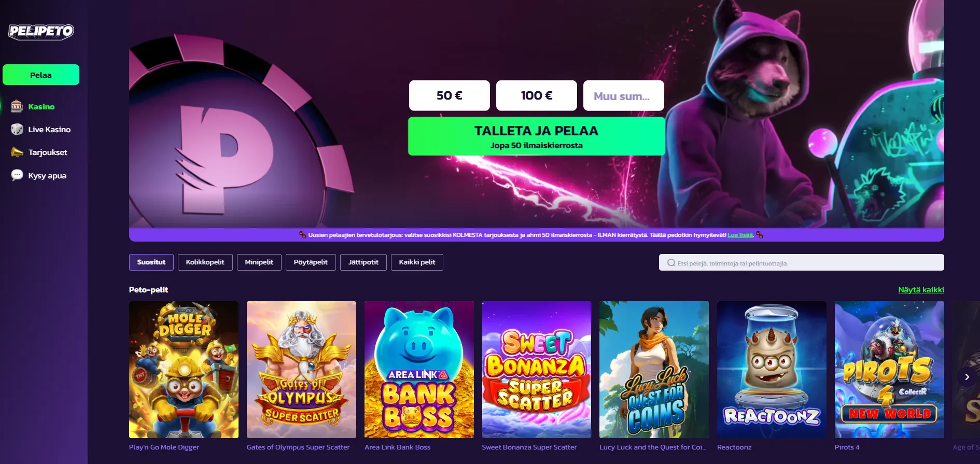The image size is (980, 464).
Task: Open the Tarjoukset megaphone icon
Action: tap(17, 152)
